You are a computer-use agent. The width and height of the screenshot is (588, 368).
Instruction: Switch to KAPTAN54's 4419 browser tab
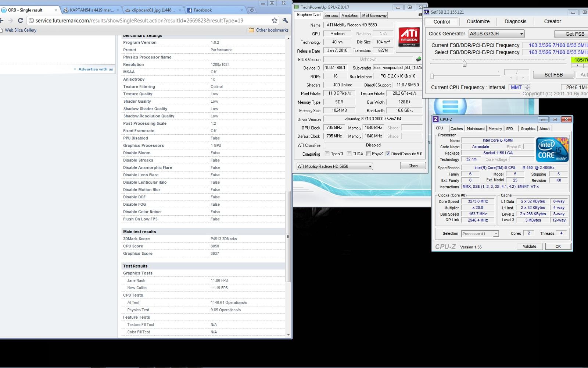(x=91, y=10)
